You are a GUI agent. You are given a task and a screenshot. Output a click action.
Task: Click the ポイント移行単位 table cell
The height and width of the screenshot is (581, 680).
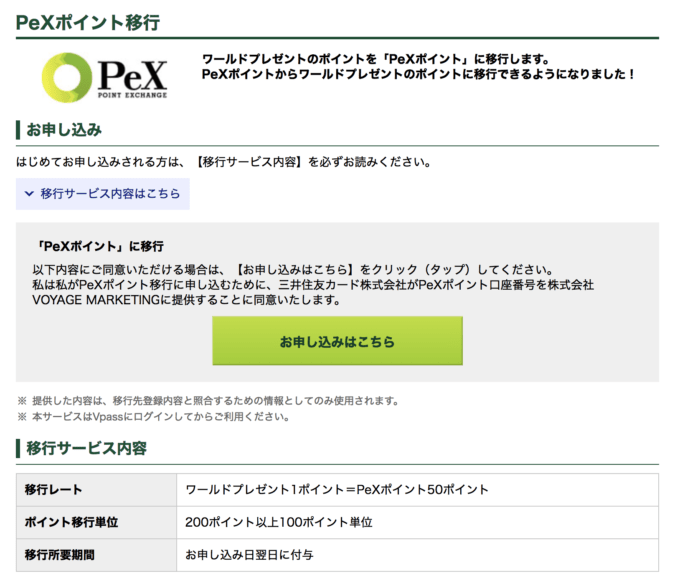click(96, 522)
